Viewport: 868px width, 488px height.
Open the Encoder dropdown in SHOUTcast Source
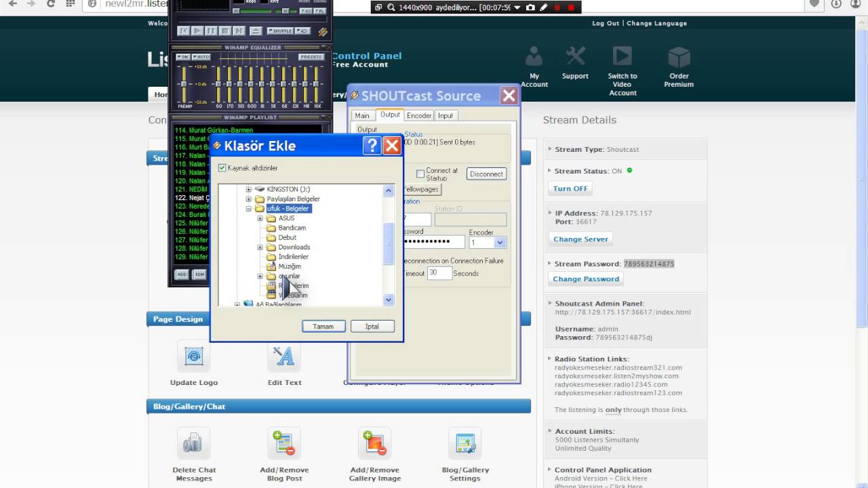[x=500, y=243]
